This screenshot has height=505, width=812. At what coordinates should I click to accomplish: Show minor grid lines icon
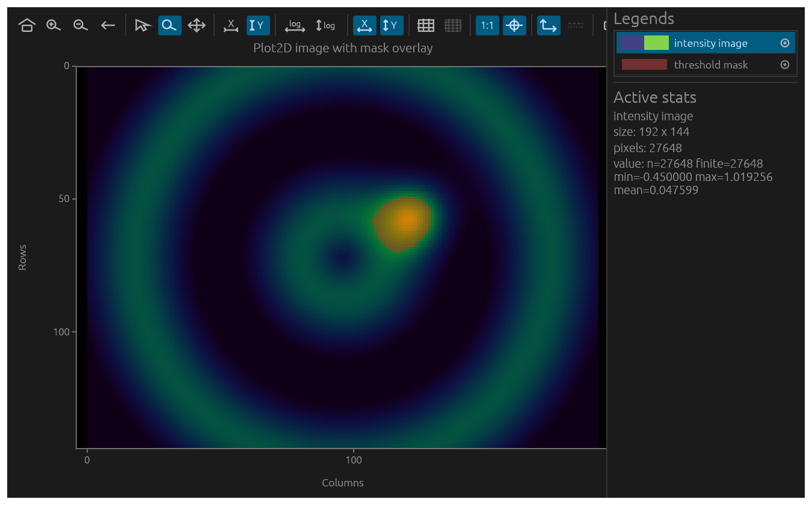(x=453, y=25)
